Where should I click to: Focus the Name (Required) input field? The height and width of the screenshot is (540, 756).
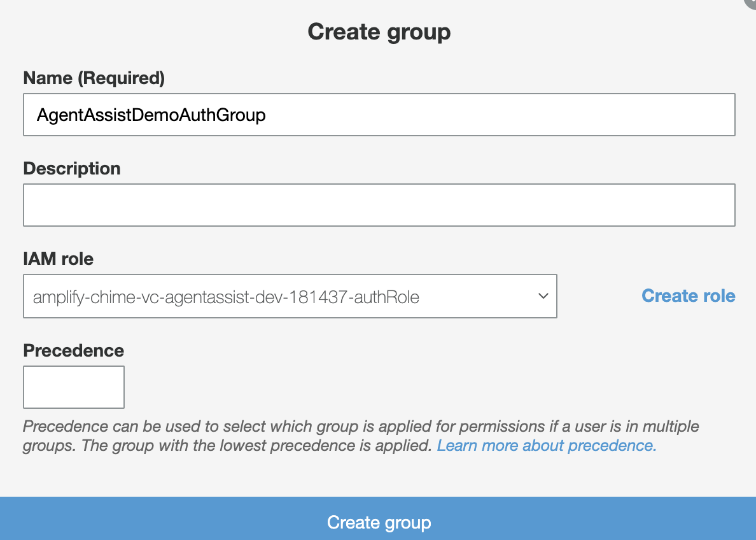379,115
